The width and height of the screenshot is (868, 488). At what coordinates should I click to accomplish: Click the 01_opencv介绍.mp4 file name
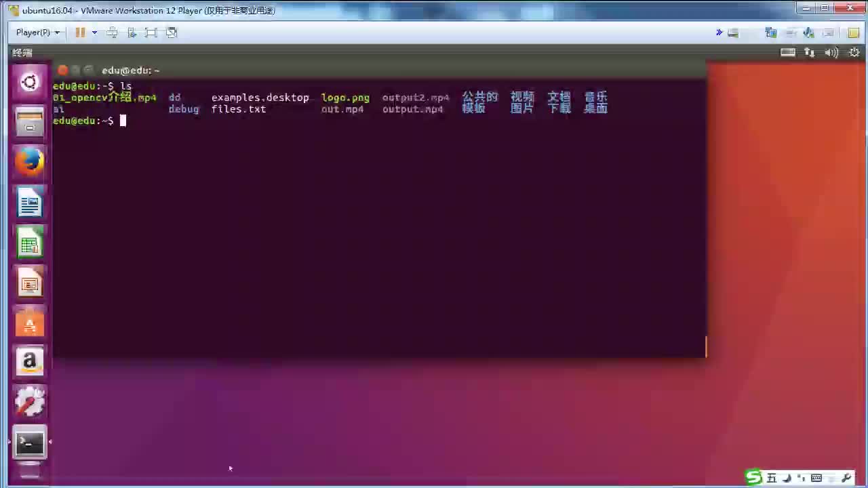[x=104, y=98]
